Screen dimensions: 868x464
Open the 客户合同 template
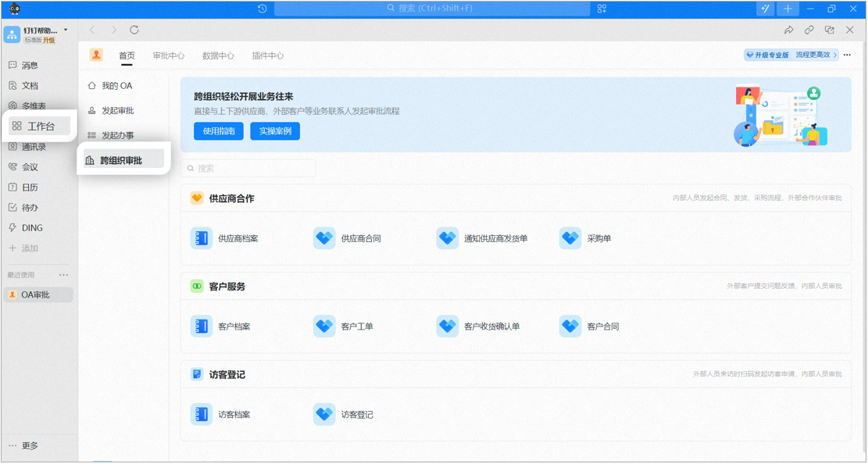pyautogui.click(x=589, y=327)
